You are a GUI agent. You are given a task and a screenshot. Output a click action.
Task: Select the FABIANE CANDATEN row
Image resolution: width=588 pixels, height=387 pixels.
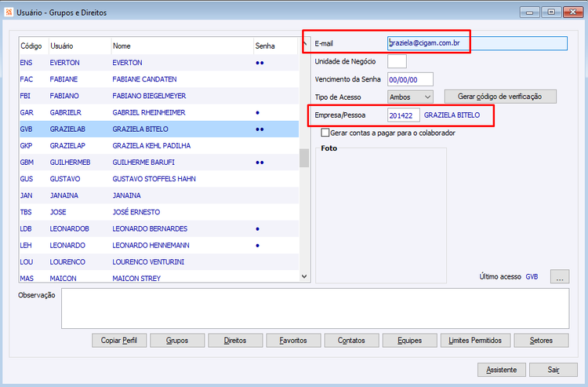(159, 79)
